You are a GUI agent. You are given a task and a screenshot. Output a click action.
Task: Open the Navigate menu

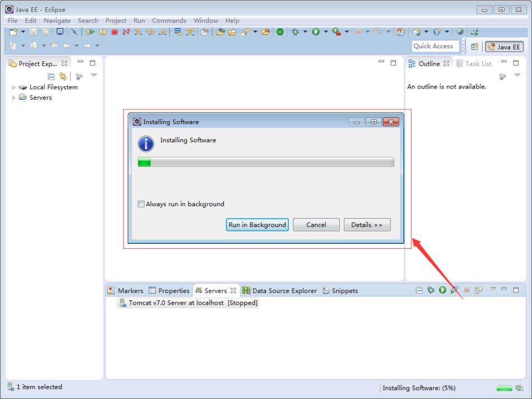pos(57,21)
